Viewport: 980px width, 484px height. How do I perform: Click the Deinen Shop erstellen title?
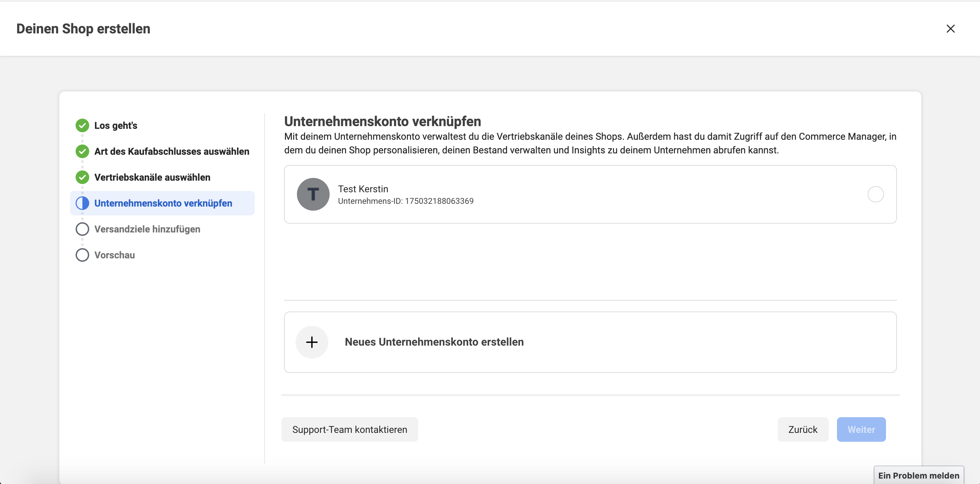[83, 29]
